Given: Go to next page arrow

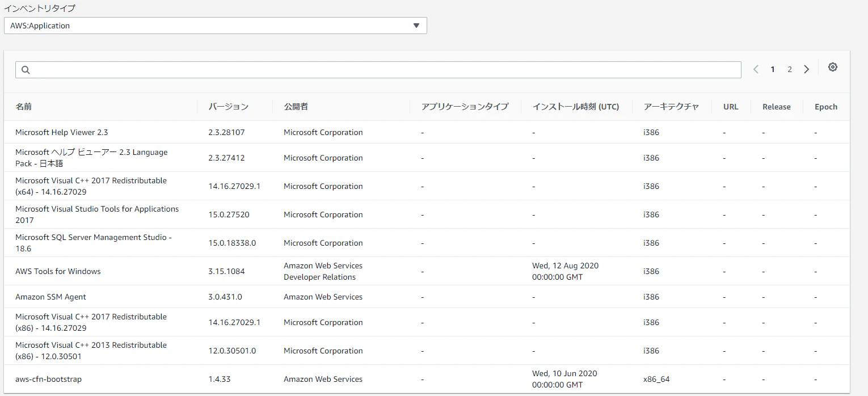Looking at the screenshot, I should coord(807,69).
